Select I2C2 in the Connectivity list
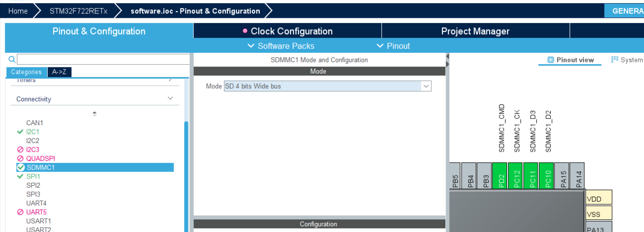The image size is (644, 232). [x=33, y=141]
